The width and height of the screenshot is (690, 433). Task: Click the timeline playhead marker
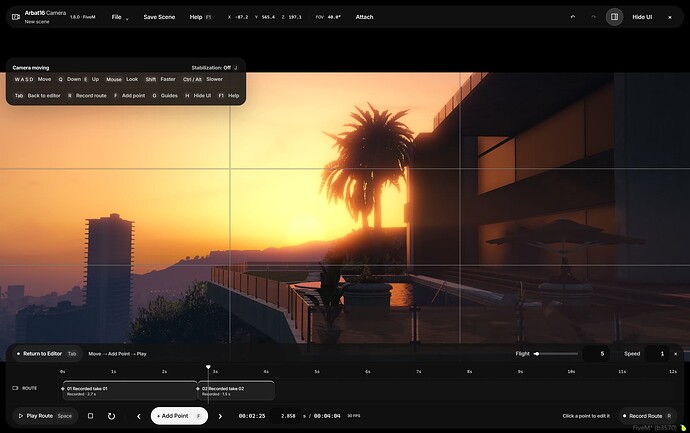pyautogui.click(x=208, y=367)
